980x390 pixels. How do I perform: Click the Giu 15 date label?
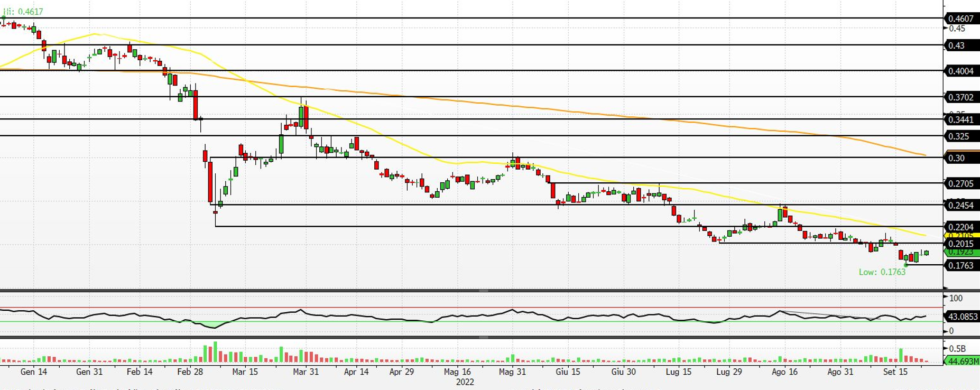[568, 372]
